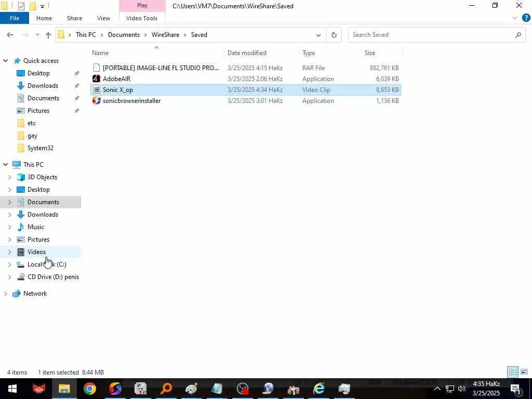
Task: Open the Windows Start menu
Action: pos(12,389)
